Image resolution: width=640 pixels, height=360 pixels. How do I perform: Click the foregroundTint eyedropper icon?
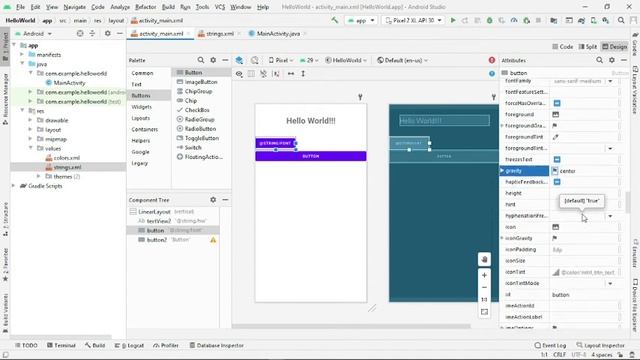556,137
